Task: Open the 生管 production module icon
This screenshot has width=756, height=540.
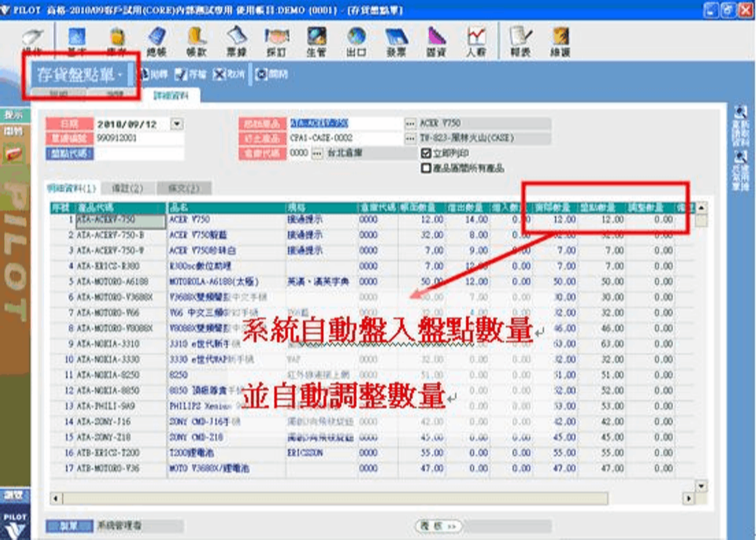Action: 316,40
